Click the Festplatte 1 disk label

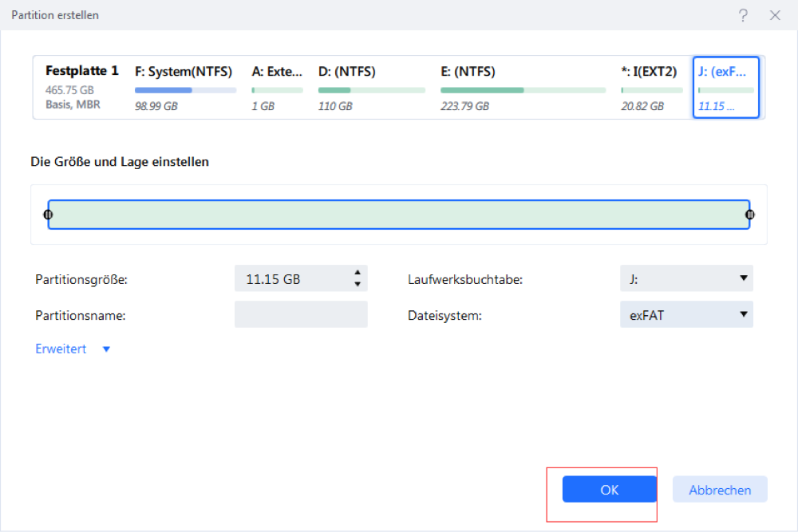82,71
